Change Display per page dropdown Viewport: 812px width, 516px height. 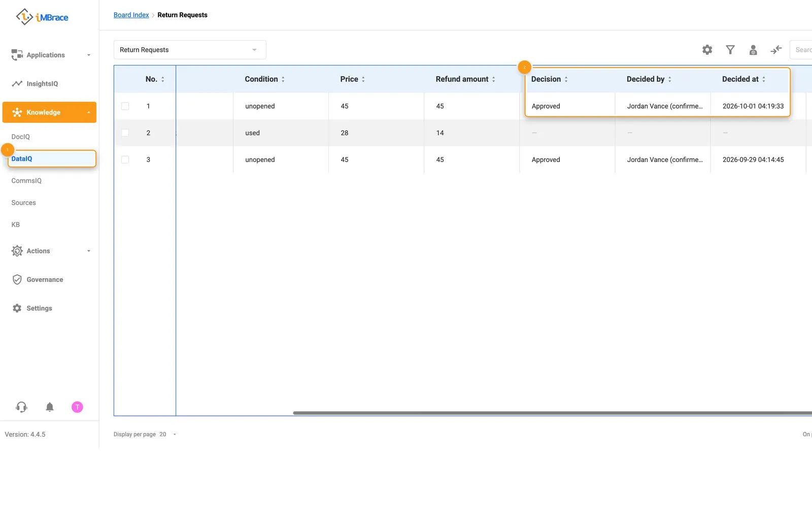[168, 434]
